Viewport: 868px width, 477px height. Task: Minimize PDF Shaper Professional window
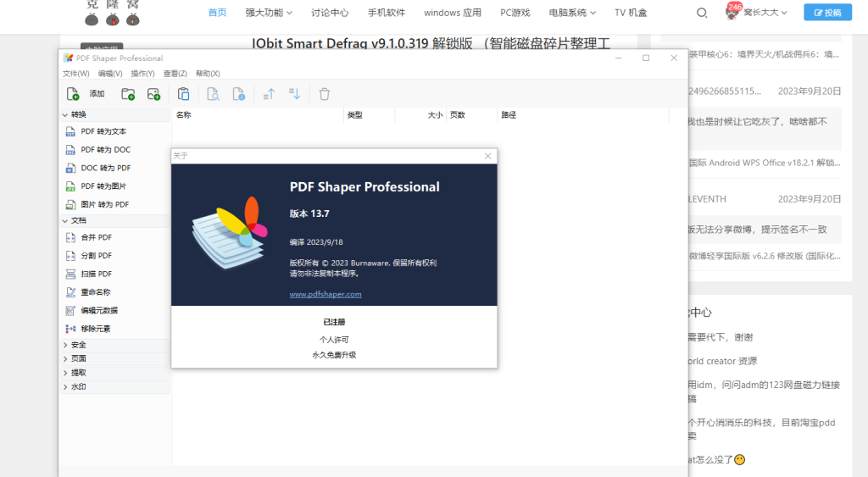[x=618, y=58]
